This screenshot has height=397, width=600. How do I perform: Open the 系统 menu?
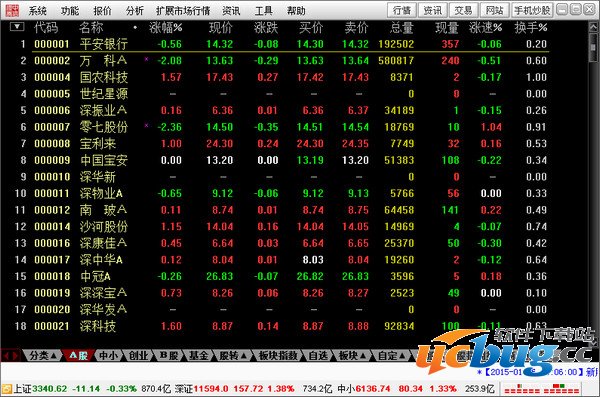[38, 11]
